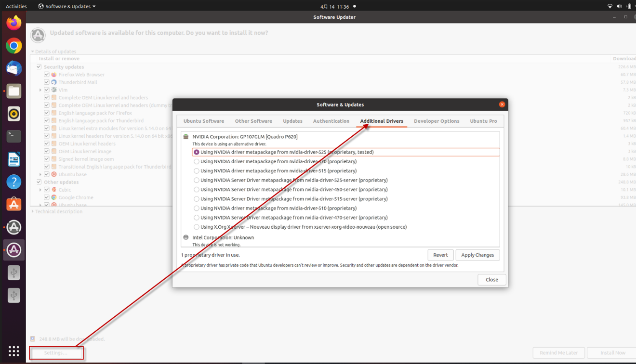
Task: Select Additional Drivers tab
Action: (x=382, y=121)
